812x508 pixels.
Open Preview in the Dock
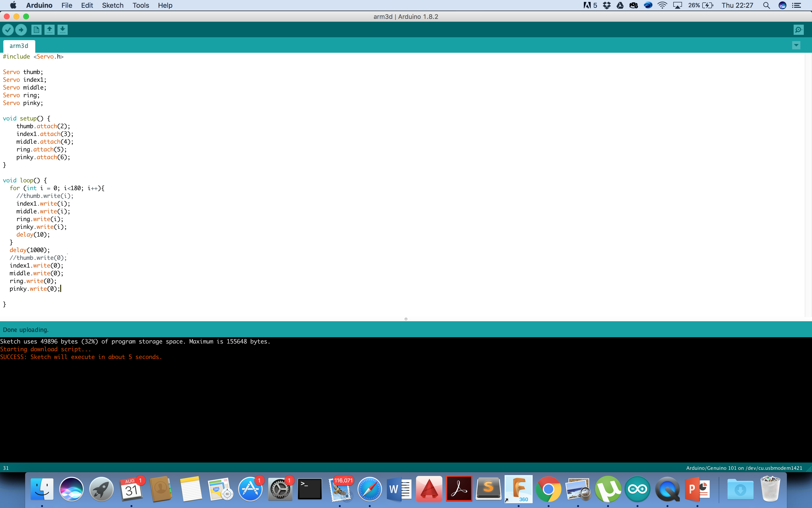pos(578,489)
